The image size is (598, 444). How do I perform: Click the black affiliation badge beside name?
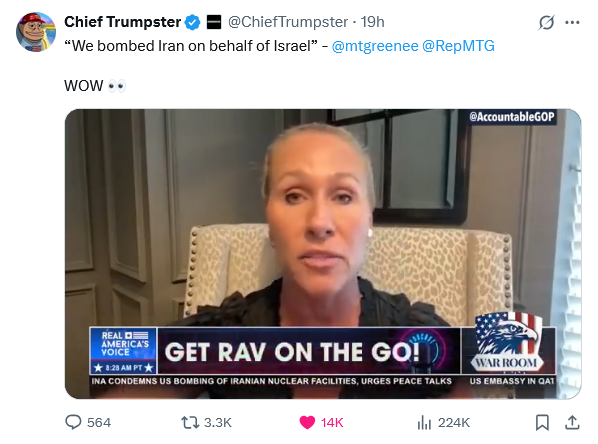coord(214,23)
